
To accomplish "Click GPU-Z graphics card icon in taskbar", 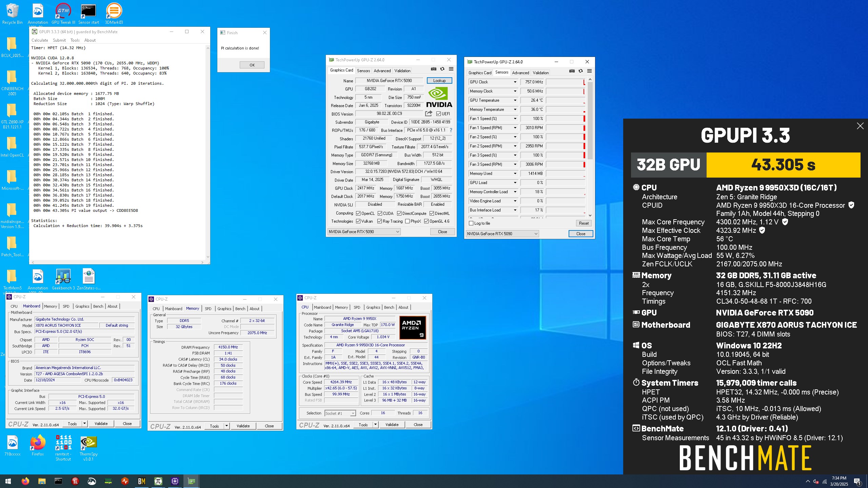I will (192, 481).
